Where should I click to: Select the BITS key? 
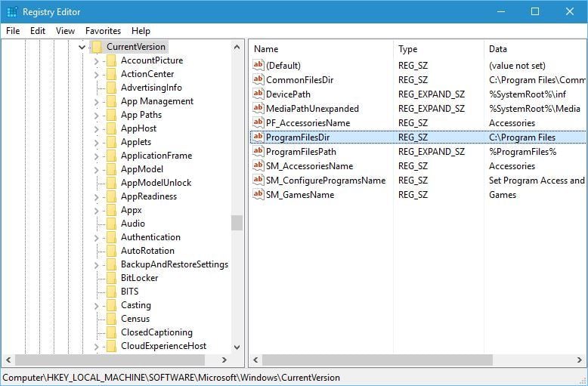pyautogui.click(x=130, y=292)
